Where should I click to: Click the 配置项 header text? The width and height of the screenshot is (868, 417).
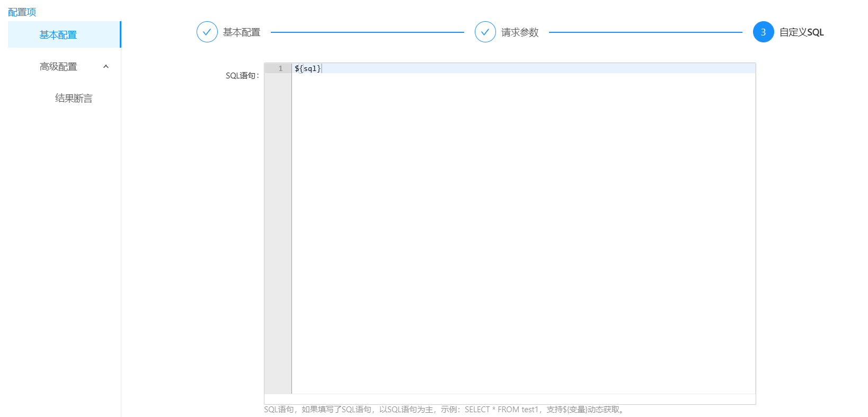click(x=22, y=12)
